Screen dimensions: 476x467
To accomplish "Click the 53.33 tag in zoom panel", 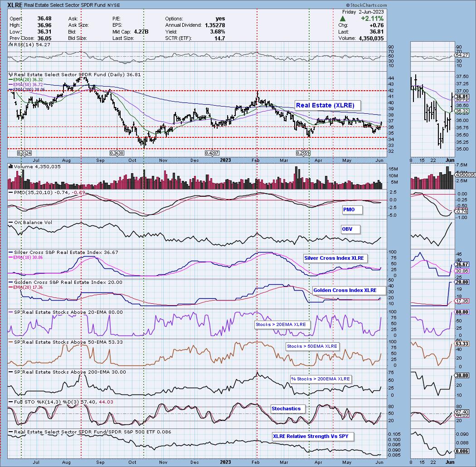I will click(x=462, y=344).
